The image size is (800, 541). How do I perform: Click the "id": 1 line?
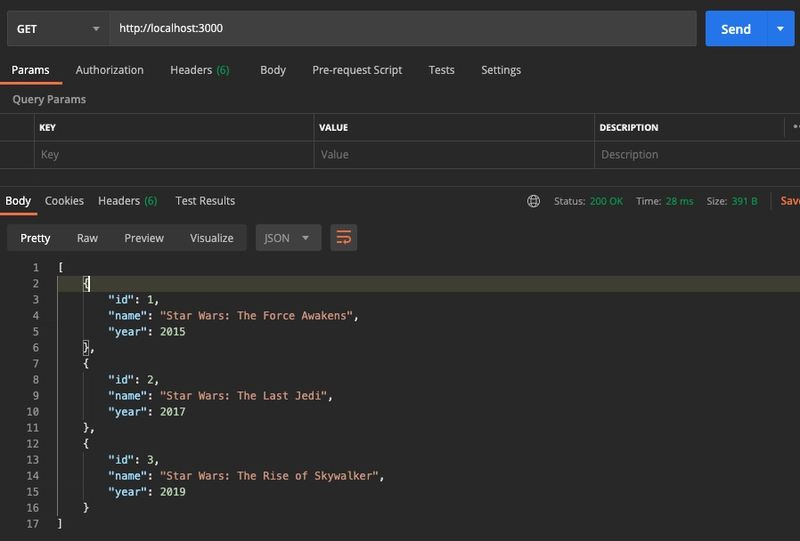tap(133, 300)
